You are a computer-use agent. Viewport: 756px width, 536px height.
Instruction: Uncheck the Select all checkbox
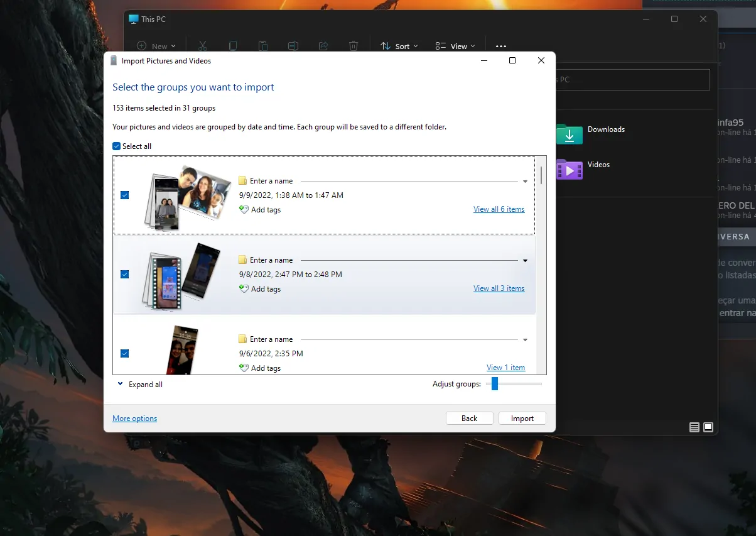click(116, 146)
